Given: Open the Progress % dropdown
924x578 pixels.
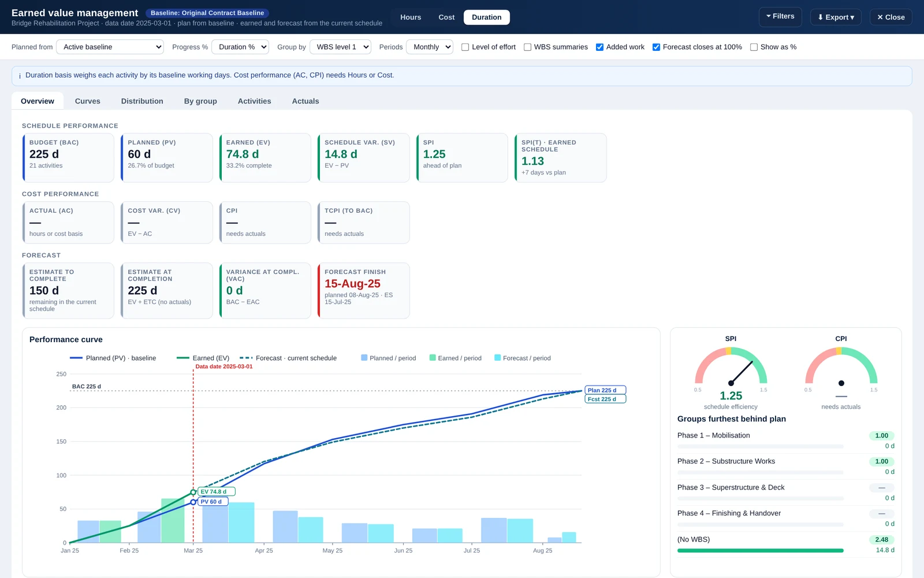Looking at the screenshot, I should pyautogui.click(x=240, y=47).
